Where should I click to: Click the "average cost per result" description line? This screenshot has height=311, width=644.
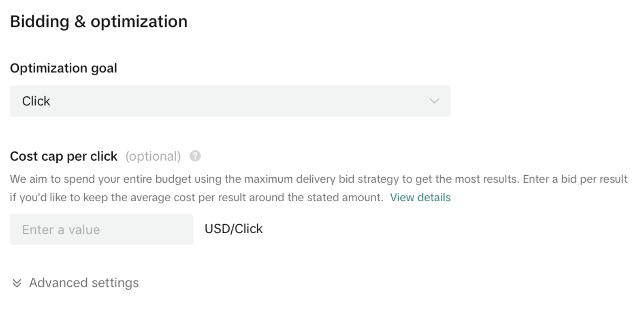tap(197, 198)
